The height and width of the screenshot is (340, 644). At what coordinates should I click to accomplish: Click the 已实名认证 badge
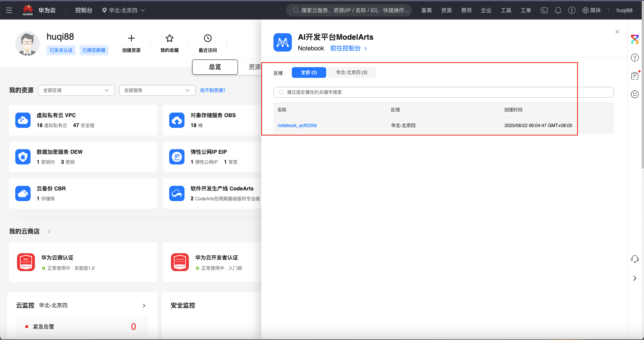(61, 50)
